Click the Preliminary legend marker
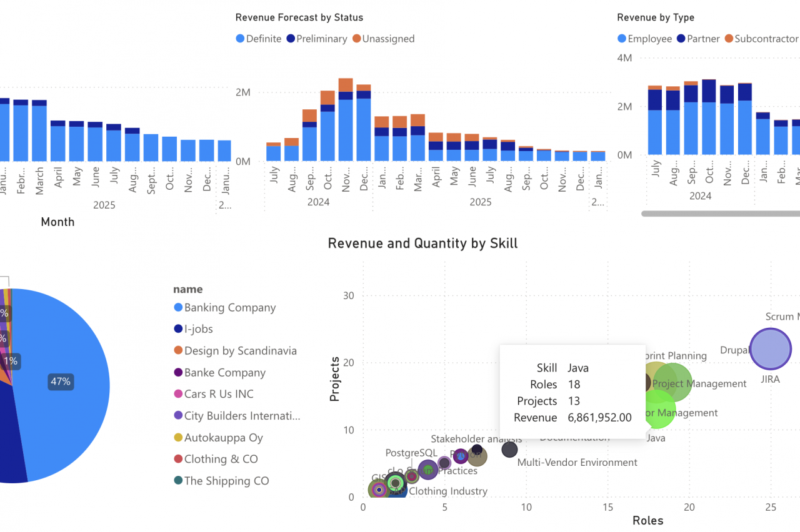The width and height of the screenshot is (800, 532). (291, 39)
